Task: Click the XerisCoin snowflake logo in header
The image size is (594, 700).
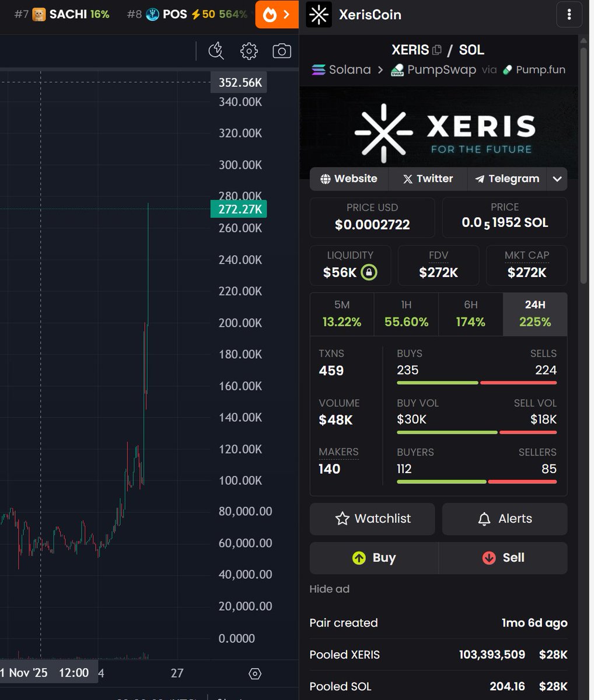Action: point(319,15)
